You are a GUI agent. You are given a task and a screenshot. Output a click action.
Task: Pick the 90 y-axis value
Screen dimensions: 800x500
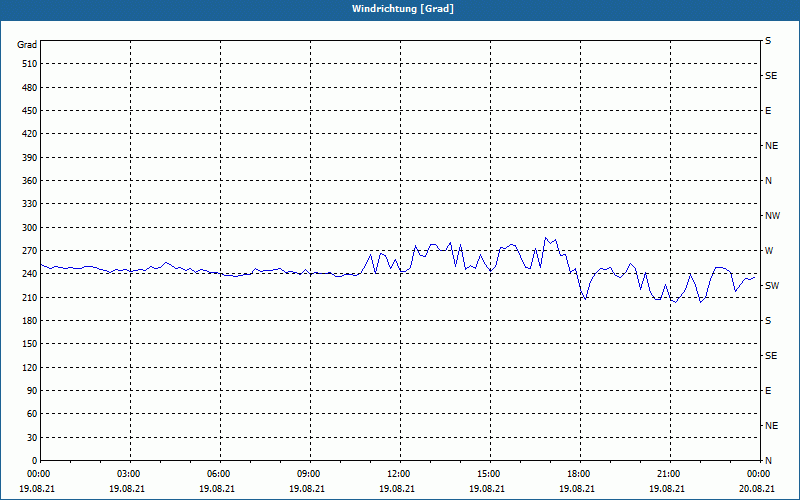coord(32,391)
